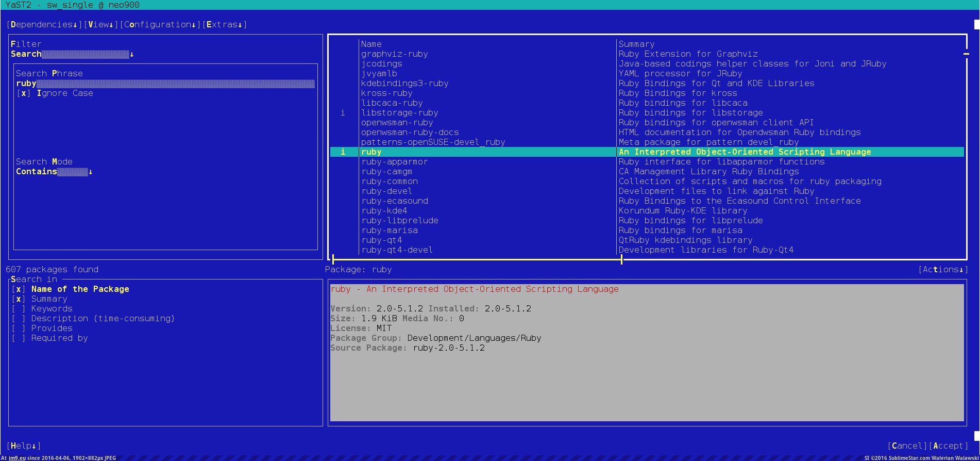The width and height of the screenshot is (980, 461).
Task: Expand the Filter Search dropdown
Action: [x=72, y=54]
